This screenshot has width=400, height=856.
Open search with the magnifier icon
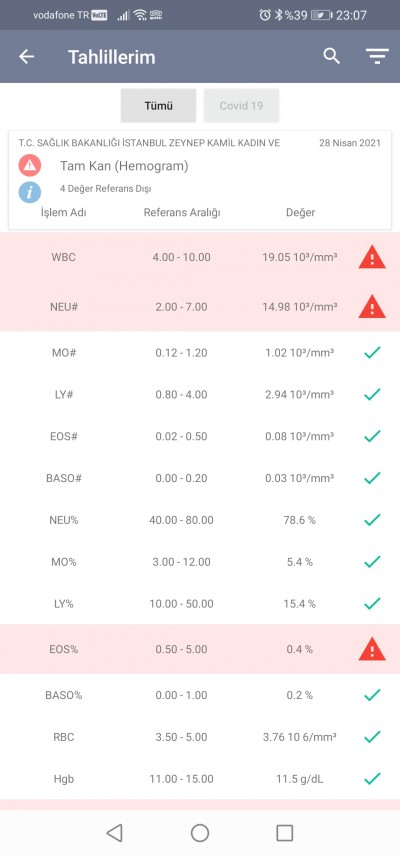(x=331, y=56)
